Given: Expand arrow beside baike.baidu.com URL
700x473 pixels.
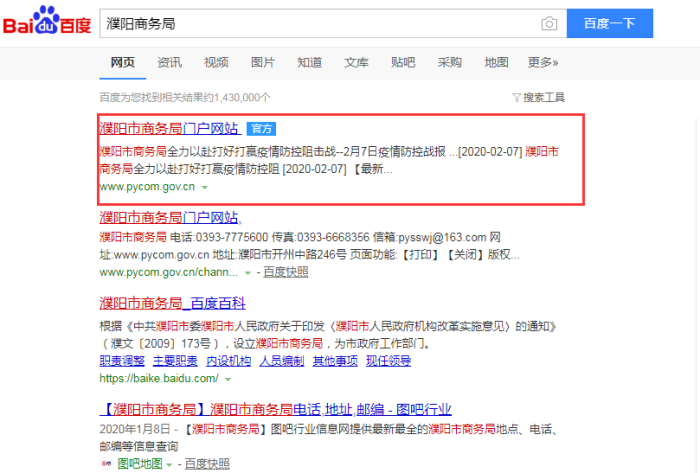Looking at the screenshot, I should pos(227,379).
